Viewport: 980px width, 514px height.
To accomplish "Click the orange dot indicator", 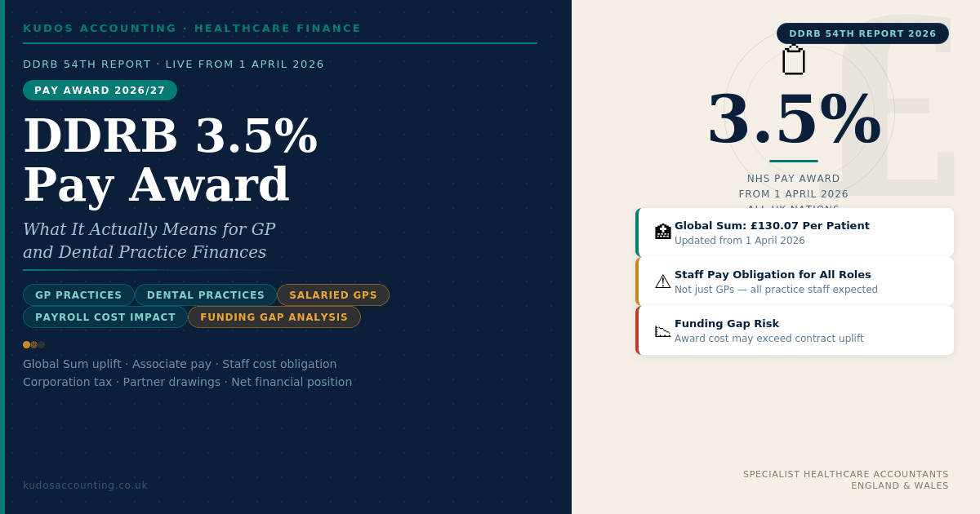I will 27,345.
